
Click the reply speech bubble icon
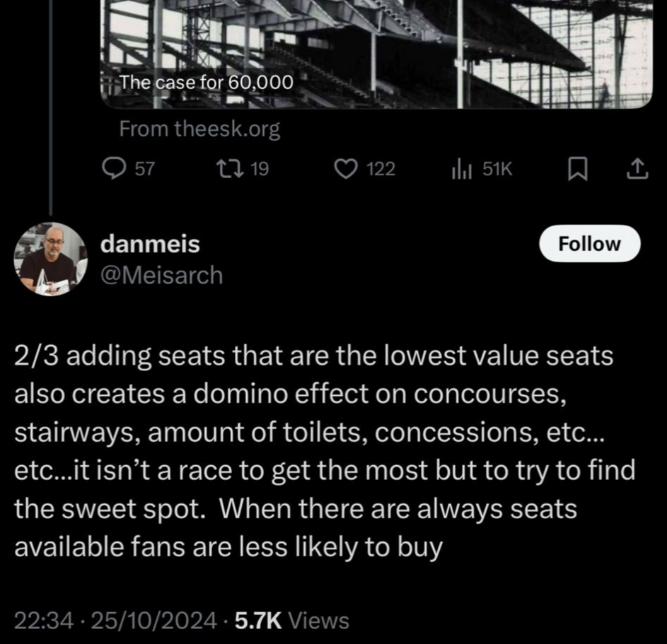point(113,168)
